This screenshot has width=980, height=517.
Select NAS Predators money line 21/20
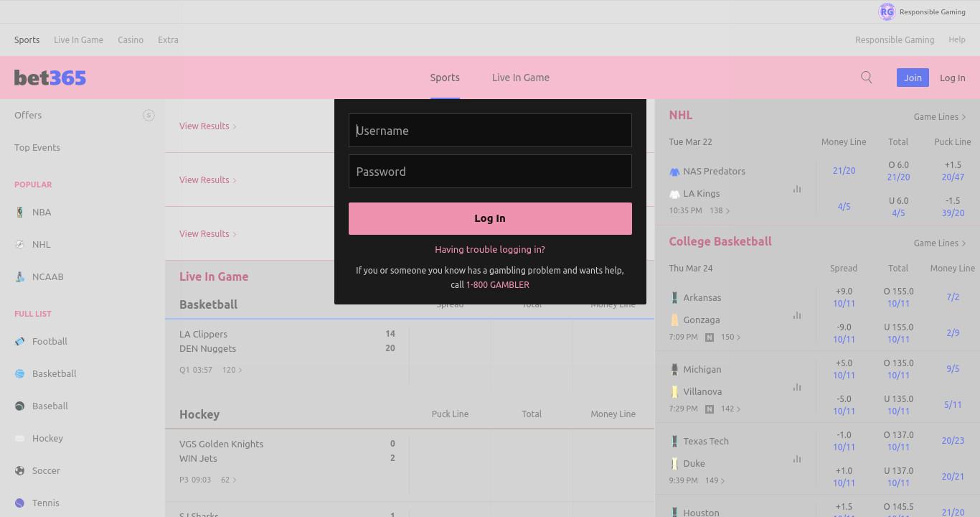(x=844, y=171)
